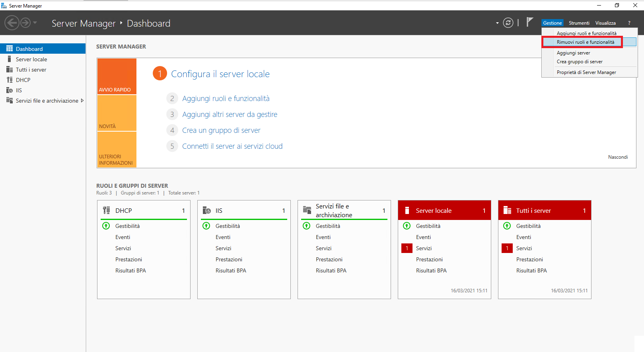Select Rimuovi ruoli e funzionalità menu entry
Screen dimensions: 644x352
pos(585,42)
